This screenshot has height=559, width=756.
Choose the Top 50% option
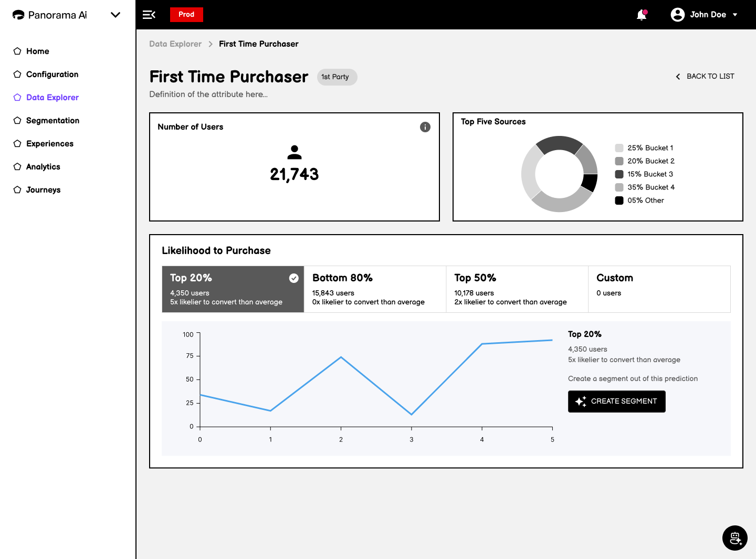(x=517, y=289)
